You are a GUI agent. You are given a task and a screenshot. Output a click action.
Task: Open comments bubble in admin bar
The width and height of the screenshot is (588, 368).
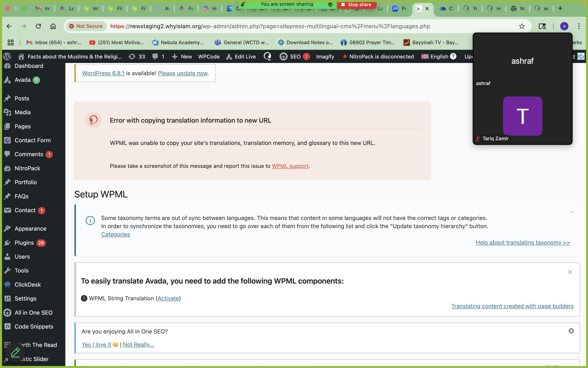point(158,56)
